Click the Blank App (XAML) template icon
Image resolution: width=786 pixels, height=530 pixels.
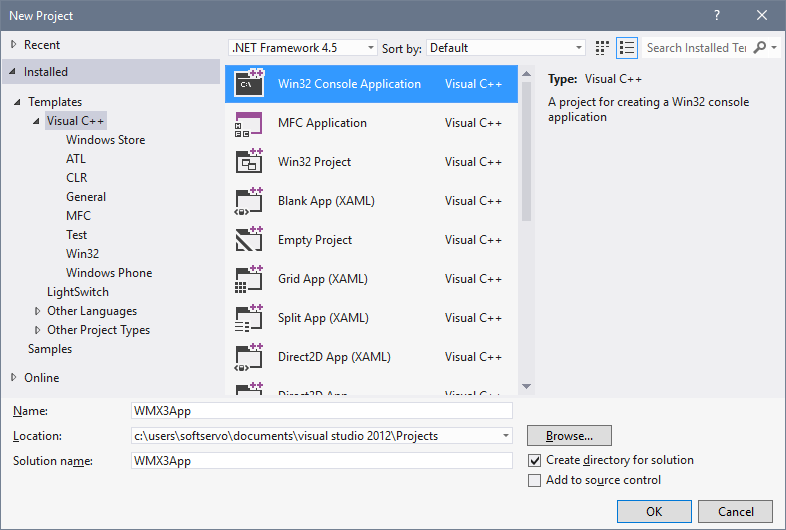[249, 201]
